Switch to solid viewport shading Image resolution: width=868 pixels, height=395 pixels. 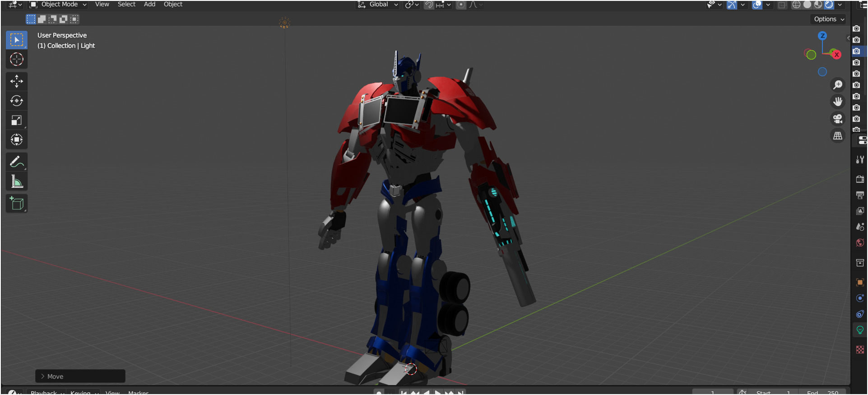(x=808, y=5)
